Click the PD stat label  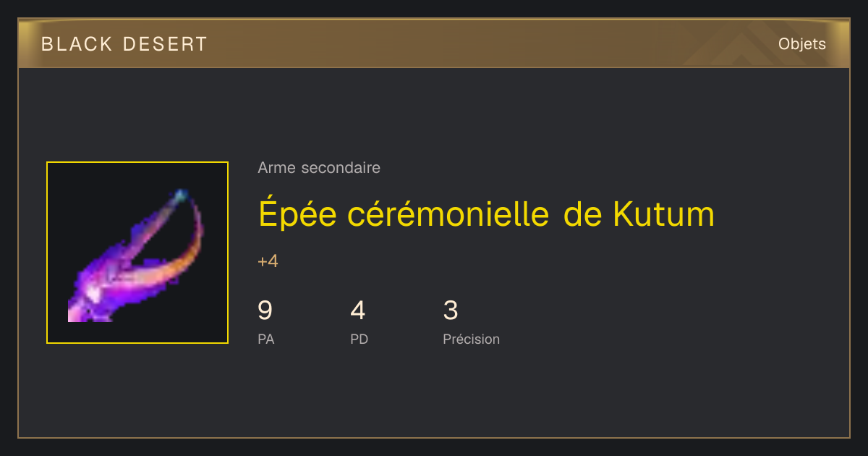pos(359,339)
